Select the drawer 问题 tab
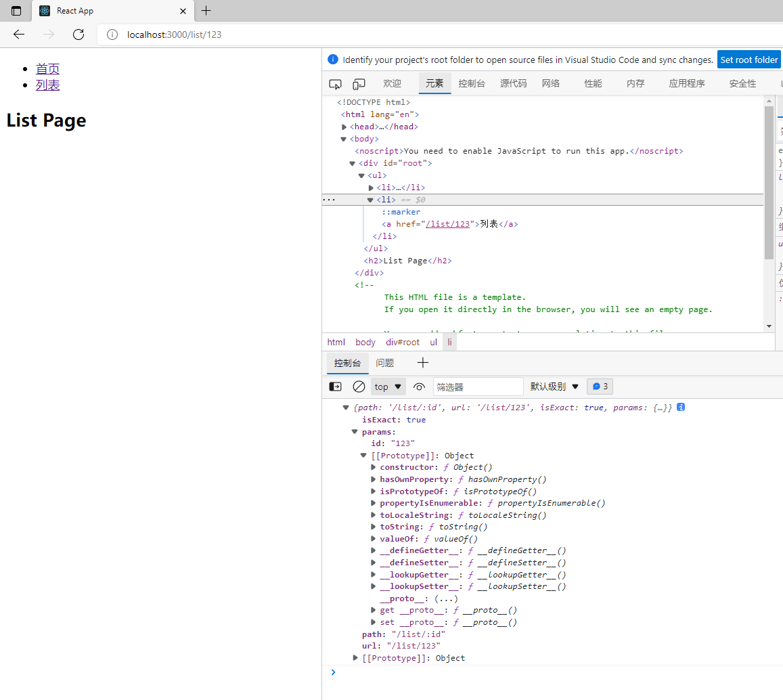783x700 pixels. (x=385, y=364)
